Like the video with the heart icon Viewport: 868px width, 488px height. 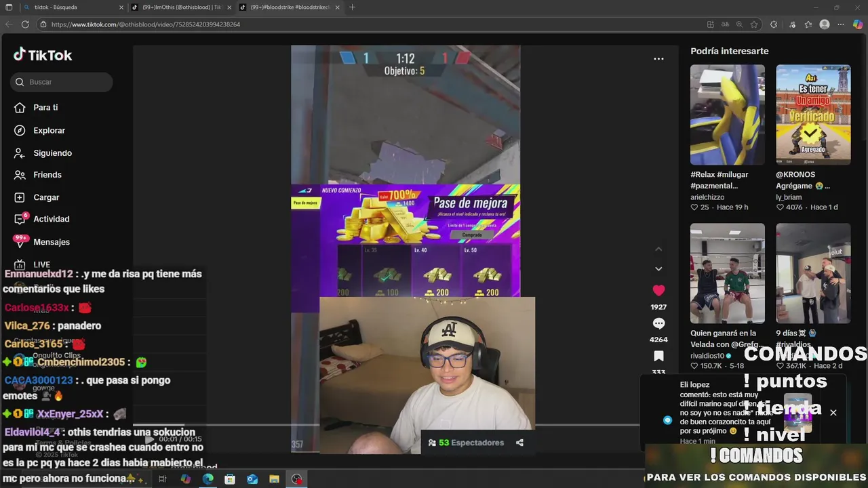point(658,291)
